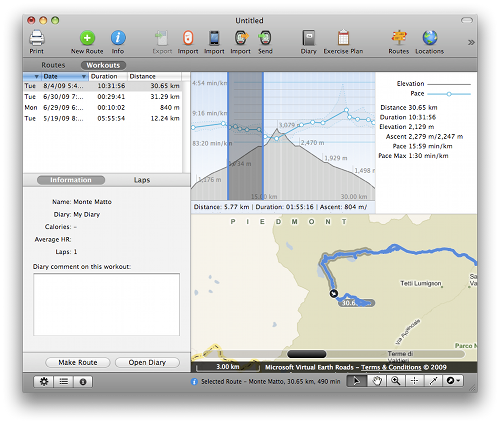Click the list view button at bottom left

[64, 382]
